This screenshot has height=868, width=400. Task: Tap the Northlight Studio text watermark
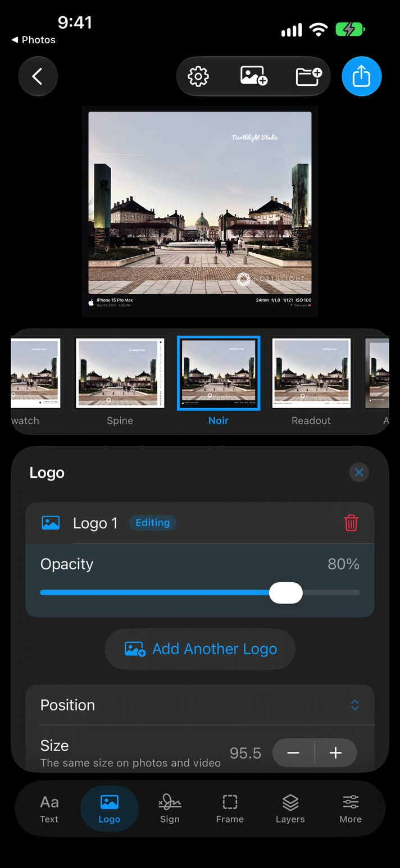(254, 138)
